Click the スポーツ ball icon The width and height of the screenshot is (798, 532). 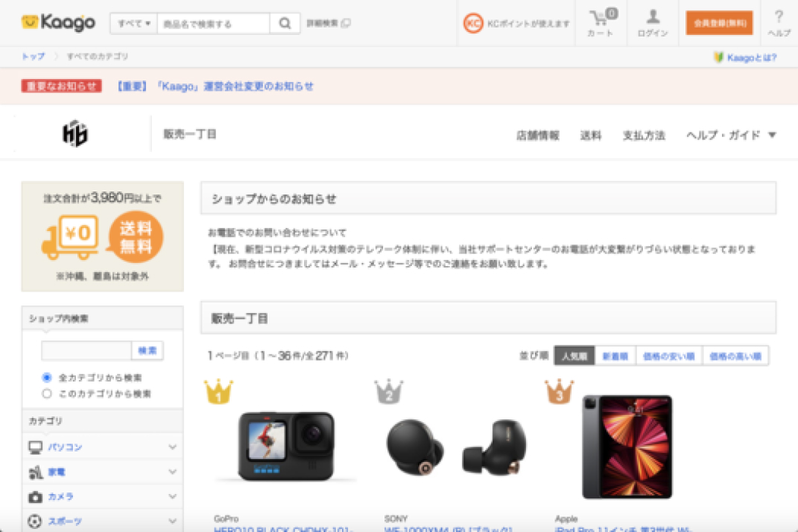[34, 522]
